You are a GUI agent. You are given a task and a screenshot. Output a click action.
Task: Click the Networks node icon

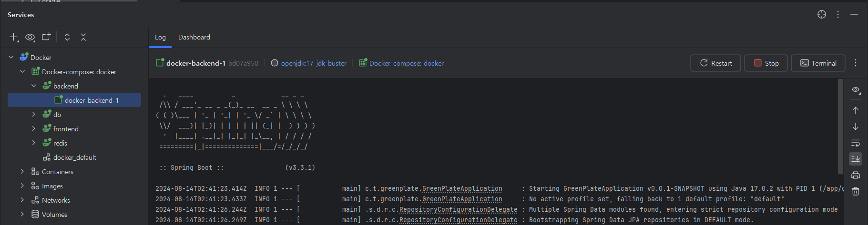tap(35, 200)
